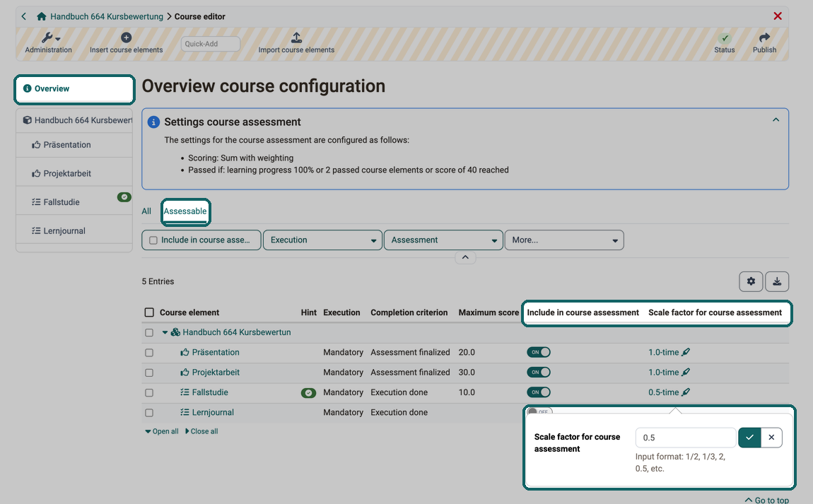Confirm the scale factor with the checkmark
This screenshot has width=813, height=504.
(749, 438)
